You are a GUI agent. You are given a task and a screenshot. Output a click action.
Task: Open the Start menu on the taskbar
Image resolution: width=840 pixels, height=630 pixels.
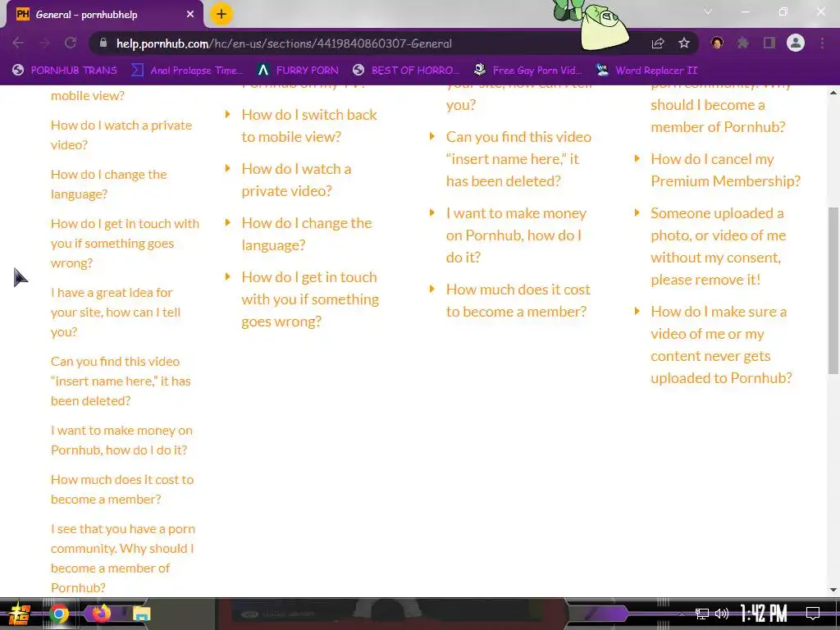19,614
